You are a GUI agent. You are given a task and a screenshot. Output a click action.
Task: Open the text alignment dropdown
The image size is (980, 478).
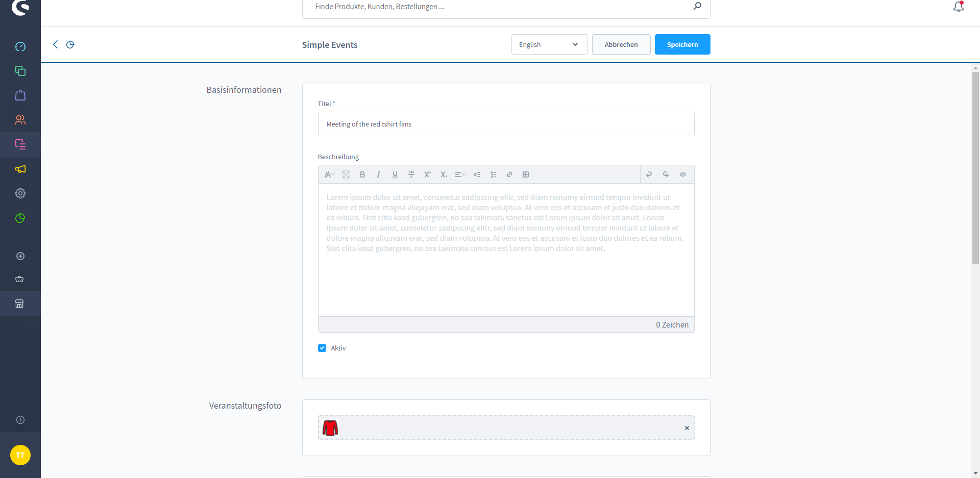(x=460, y=174)
